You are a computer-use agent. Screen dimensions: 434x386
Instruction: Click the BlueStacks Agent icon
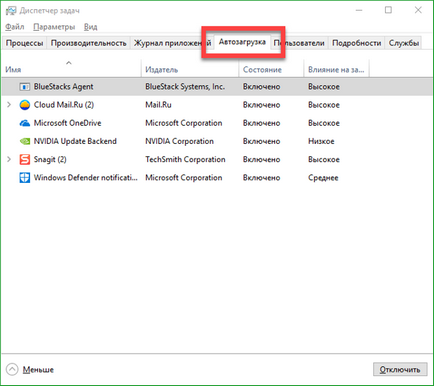[24, 87]
